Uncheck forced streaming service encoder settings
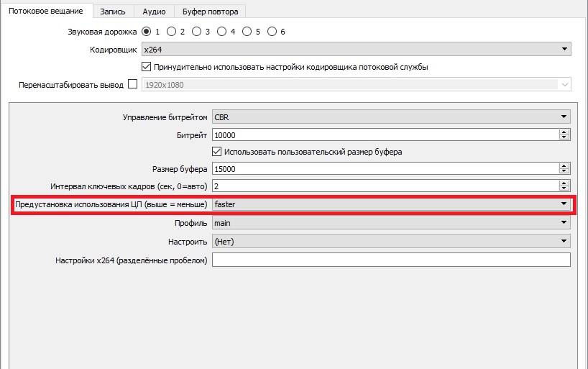 (147, 67)
